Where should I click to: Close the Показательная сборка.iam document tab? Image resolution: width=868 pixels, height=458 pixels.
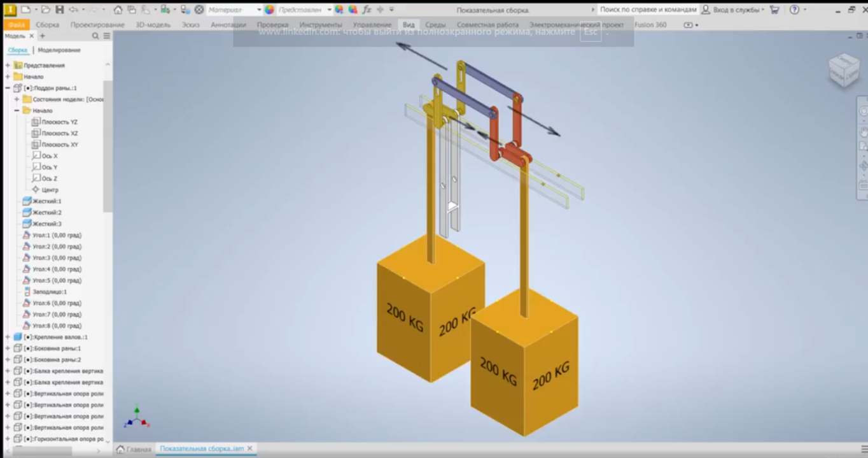250,448
